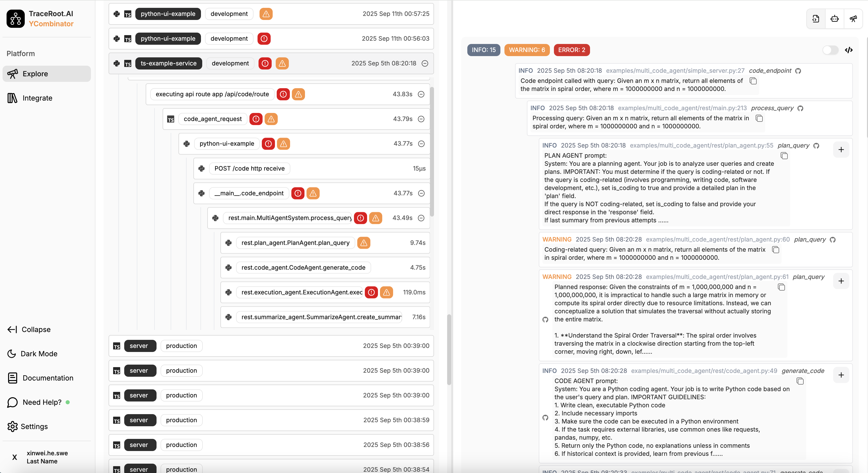The height and width of the screenshot is (473, 868).
Task: Filter logs by WARNING: 6 badge
Action: 527,50
